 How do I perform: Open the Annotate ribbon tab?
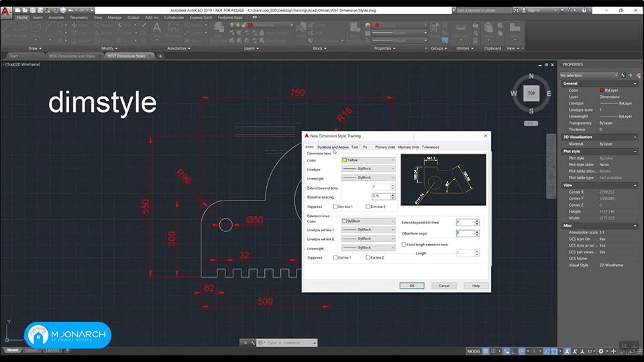pyautogui.click(x=56, y=17)
